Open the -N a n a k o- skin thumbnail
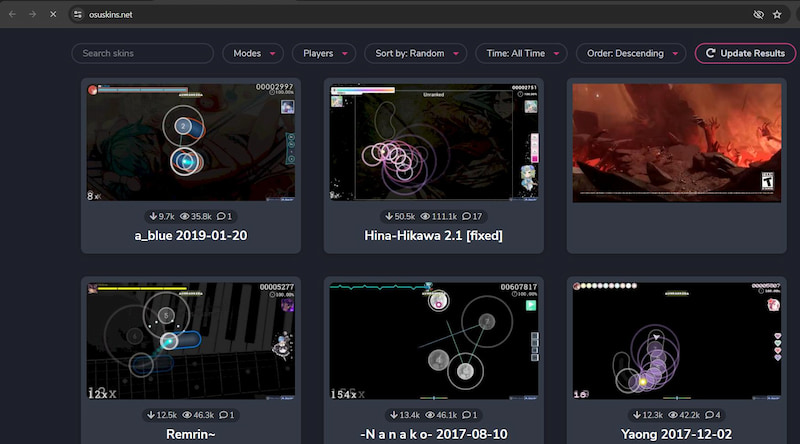 (x=434, y=341)
